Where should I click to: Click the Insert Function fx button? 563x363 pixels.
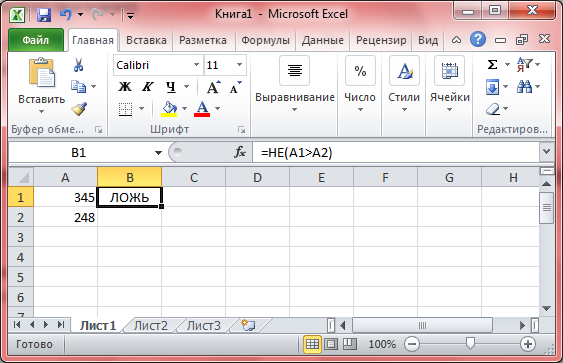pos(239,153)
